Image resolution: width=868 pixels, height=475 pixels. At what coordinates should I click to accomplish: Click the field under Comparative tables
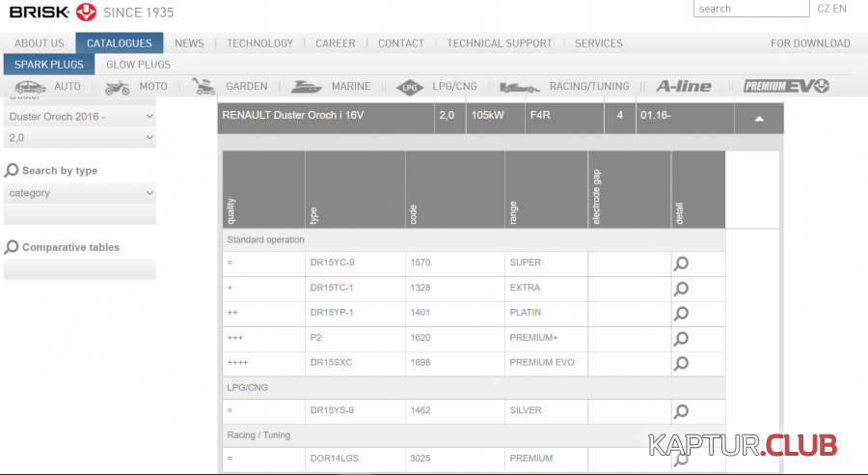point(80,268)
